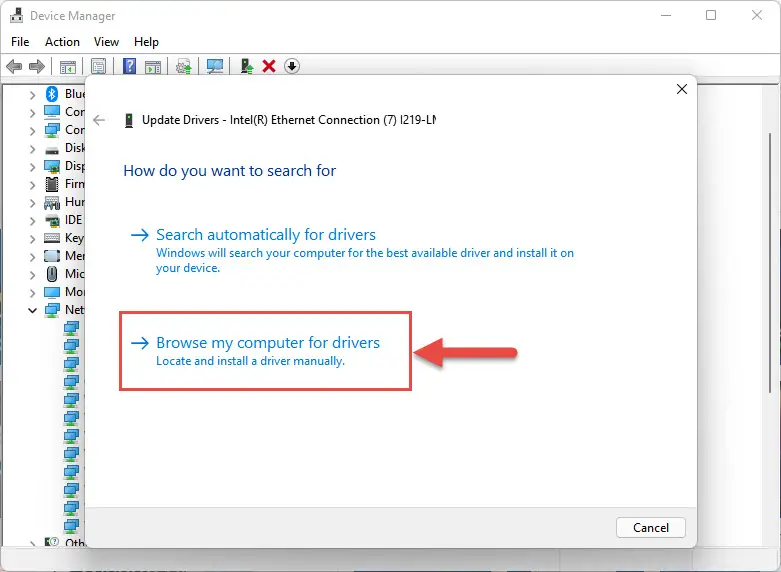This screenshot has width=781, height=572.
Task: Collapse the expanded Net adapters chevron
Action: 32,310
